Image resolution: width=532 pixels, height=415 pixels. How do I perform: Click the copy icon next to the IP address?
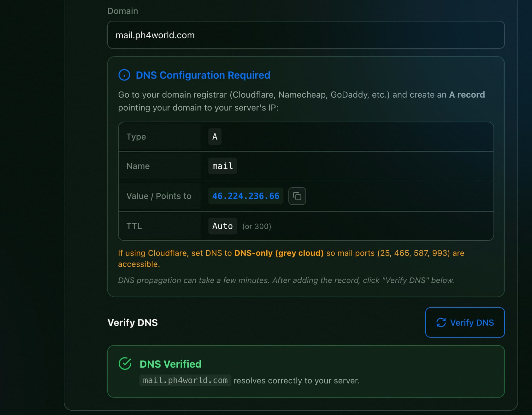coord(297,196)
